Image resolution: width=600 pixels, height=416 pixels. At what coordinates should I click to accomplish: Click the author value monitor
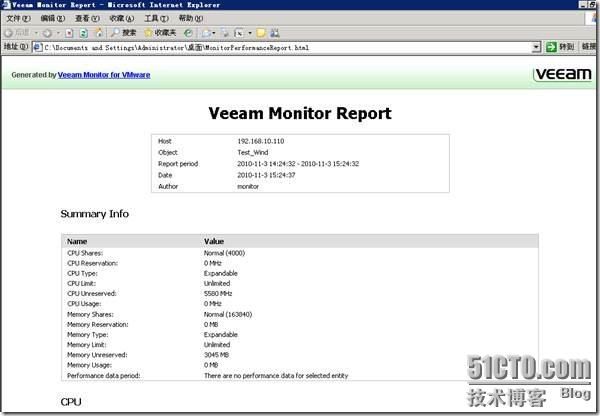tap(248, 186)
